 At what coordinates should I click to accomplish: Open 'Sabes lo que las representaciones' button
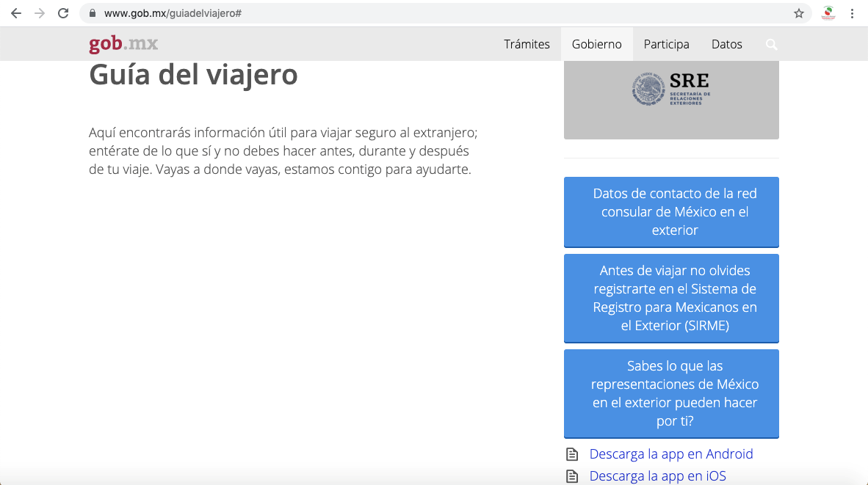coord(670,393)
